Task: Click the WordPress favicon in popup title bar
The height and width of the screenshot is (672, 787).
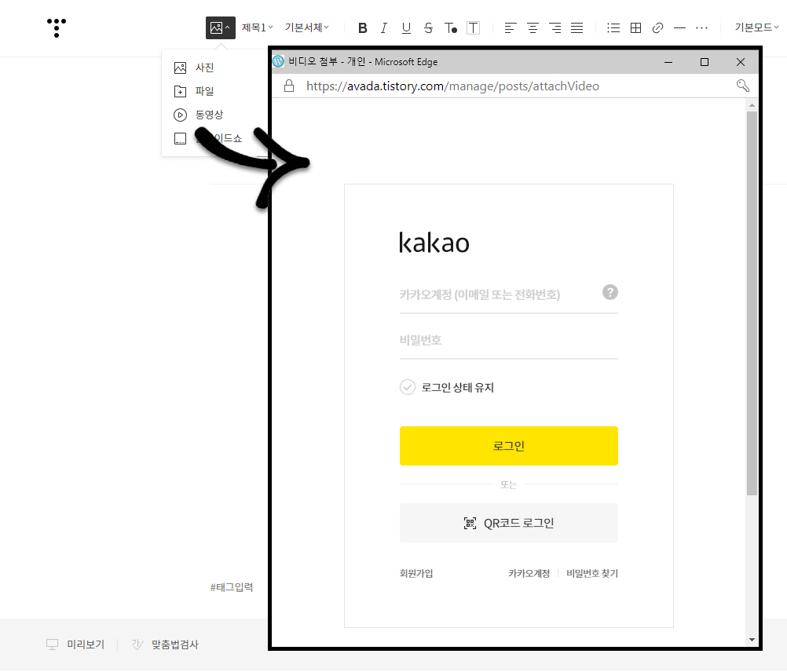Action: click(x=278, y=62)
